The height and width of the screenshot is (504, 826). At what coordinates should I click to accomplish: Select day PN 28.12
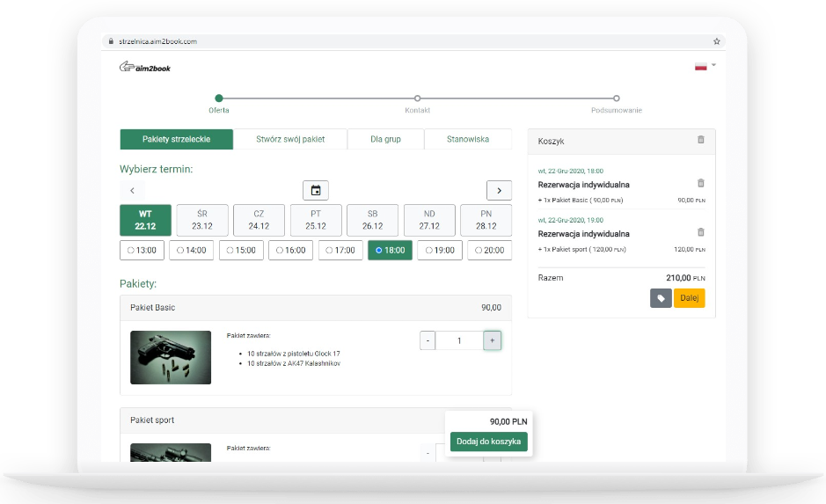pos(486,220)
